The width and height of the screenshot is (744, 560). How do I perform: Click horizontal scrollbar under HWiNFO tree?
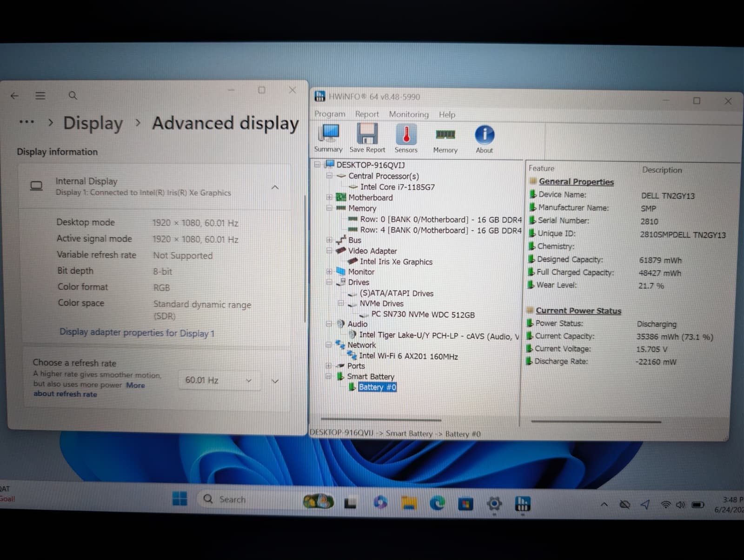coord(381,420)
